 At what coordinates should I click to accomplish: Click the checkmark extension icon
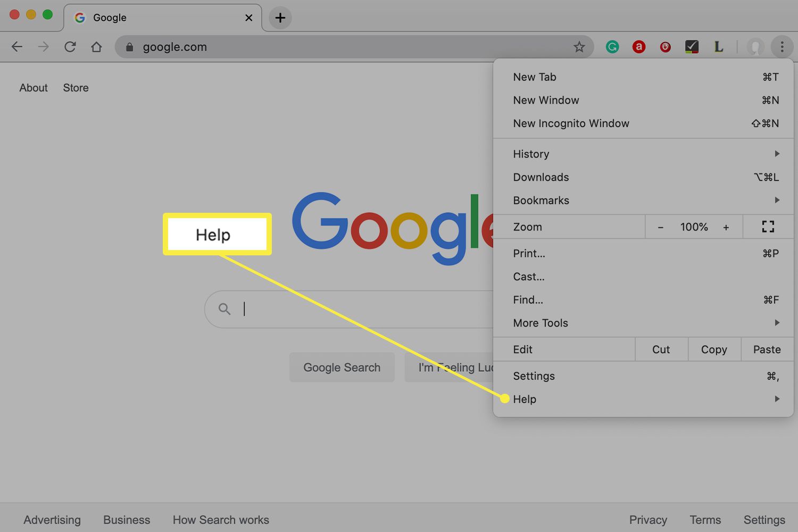pyautogui.click(x=692, y=47)
